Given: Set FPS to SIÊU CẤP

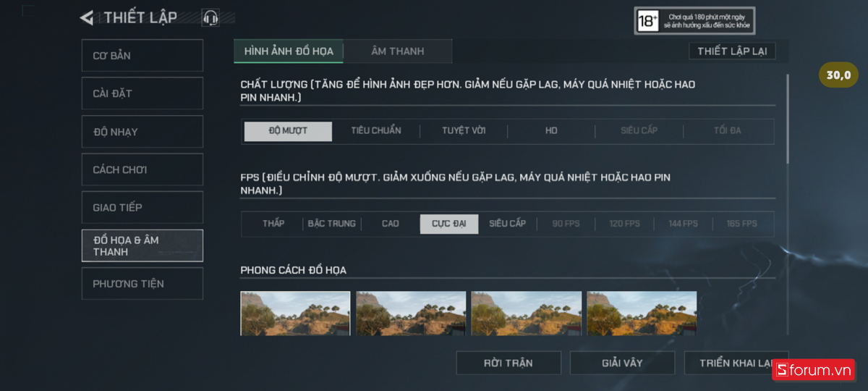Looking at the screenshot, I should pyautogui.click(x=508, y=224).
